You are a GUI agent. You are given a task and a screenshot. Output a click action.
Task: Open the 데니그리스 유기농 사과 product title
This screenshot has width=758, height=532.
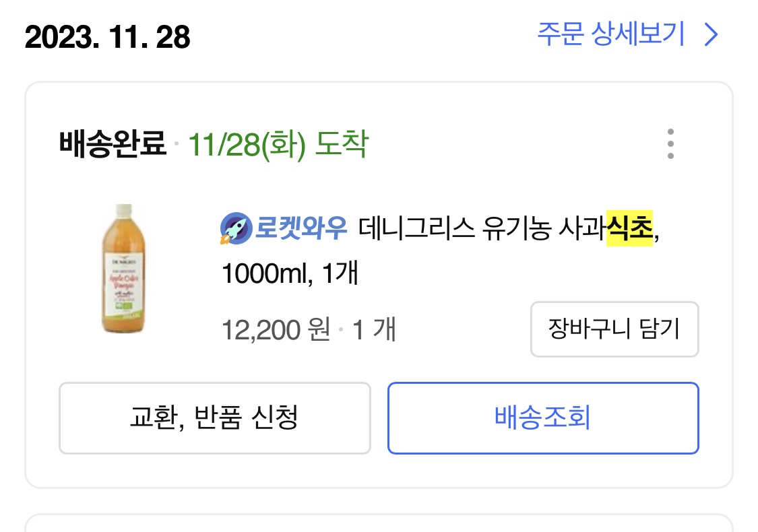click(x=482, y=228)
